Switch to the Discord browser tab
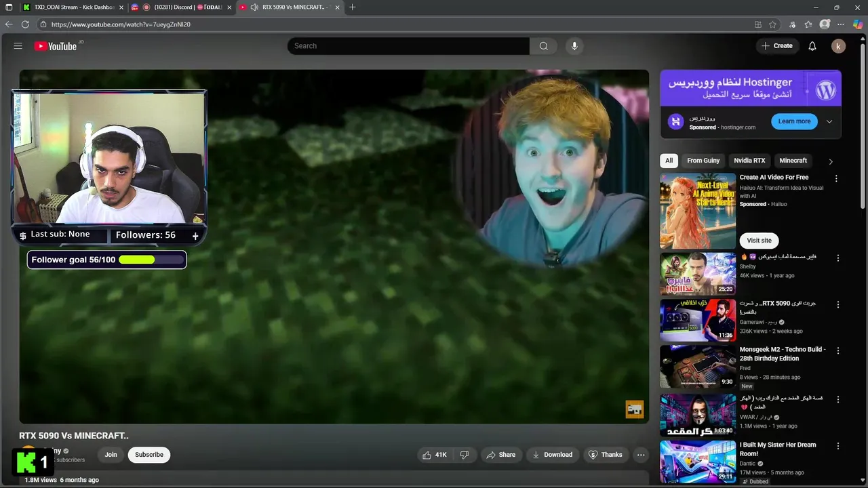This screenshot has height=488, width=868. 180,7
